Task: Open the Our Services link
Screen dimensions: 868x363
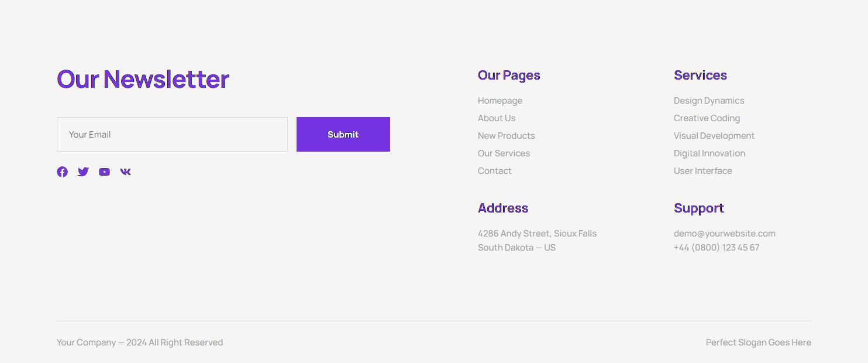Action: click(504, 153)
